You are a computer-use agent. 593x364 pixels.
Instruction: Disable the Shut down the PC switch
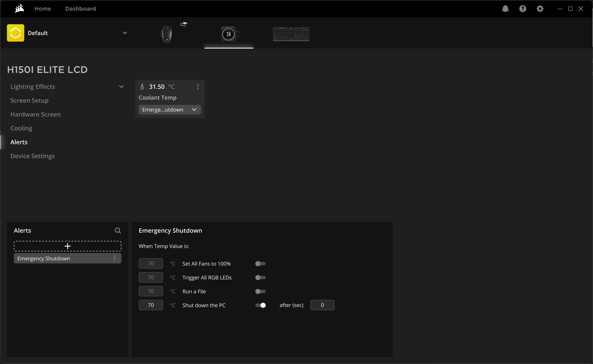click(x=261, y=305)
